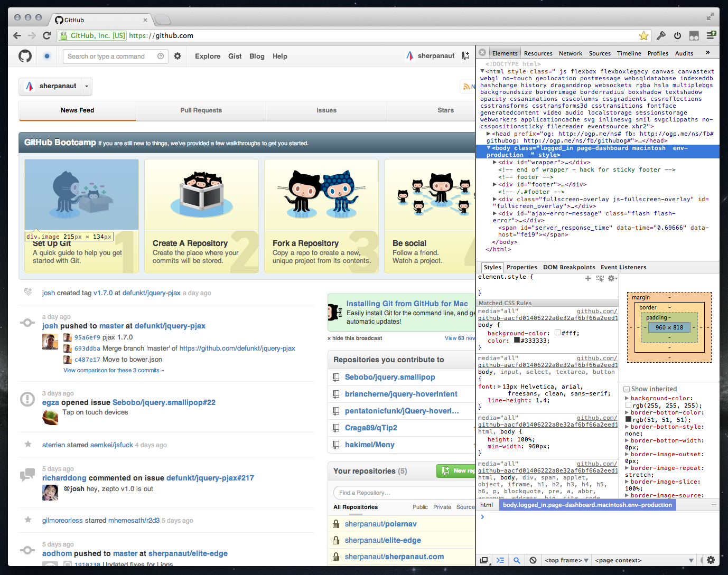Expand the ajax-error-message div node

pyautogui.click(x=495, y=214)
